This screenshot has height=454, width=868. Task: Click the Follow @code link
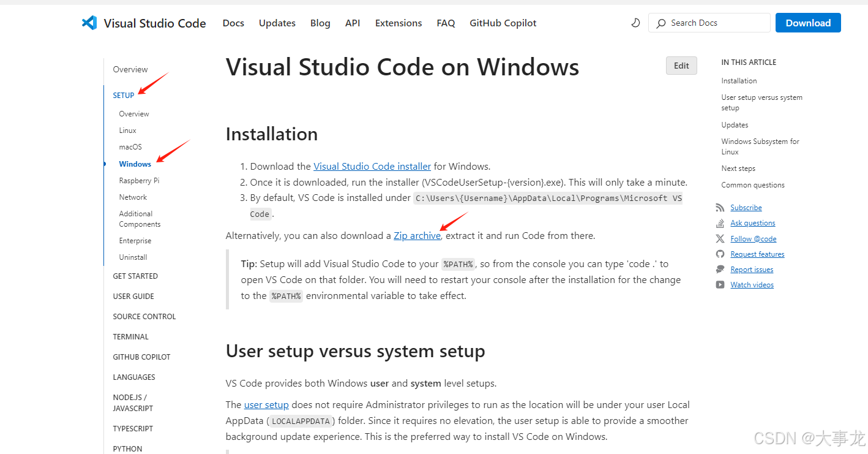(x=754, y=239)
